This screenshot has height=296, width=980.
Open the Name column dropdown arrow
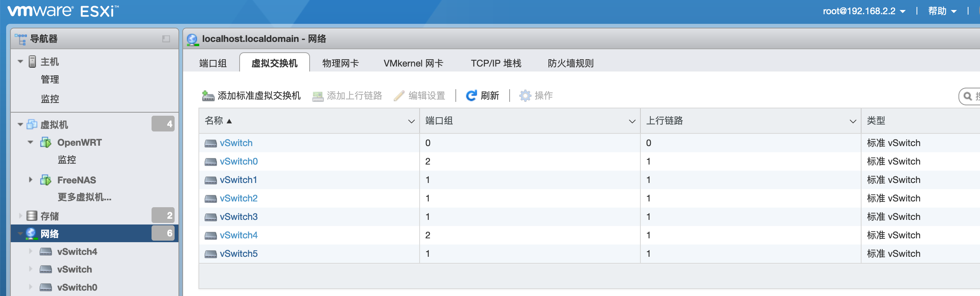(x=411, y=121)
